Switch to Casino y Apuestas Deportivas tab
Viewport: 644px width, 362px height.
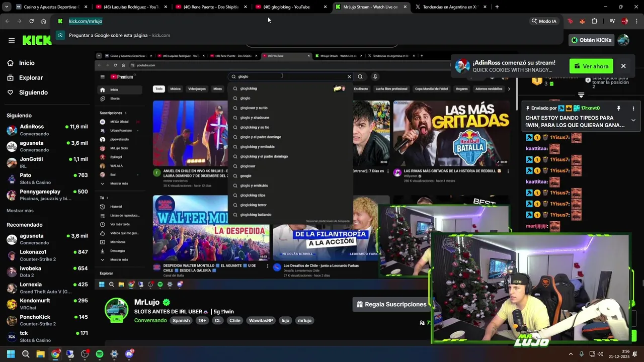[x=51, y=7]
